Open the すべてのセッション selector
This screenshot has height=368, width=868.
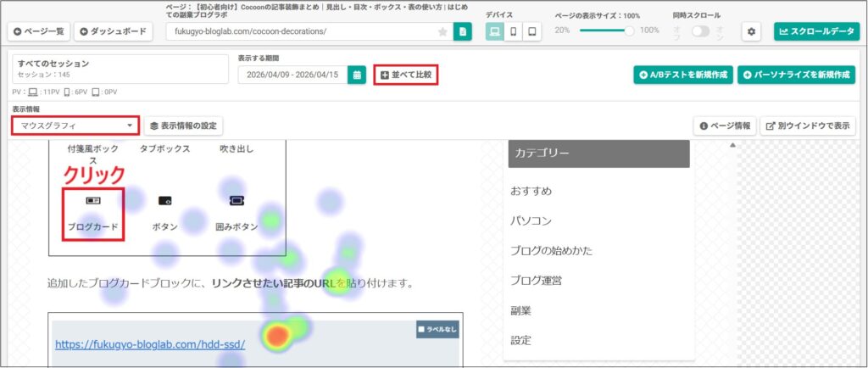click(120, 70)
